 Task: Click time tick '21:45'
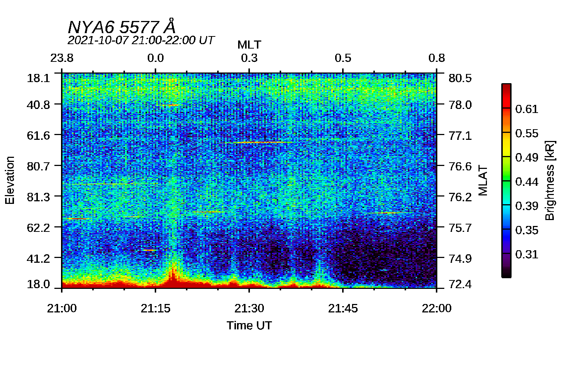tap(343, 308)
